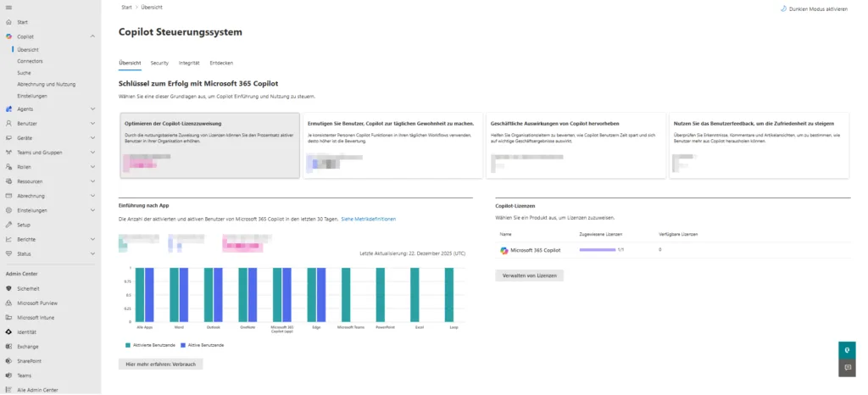Click the assigned licenses progress bar
The width and height of the screenshot is (868, 395).
click(597, 250)
